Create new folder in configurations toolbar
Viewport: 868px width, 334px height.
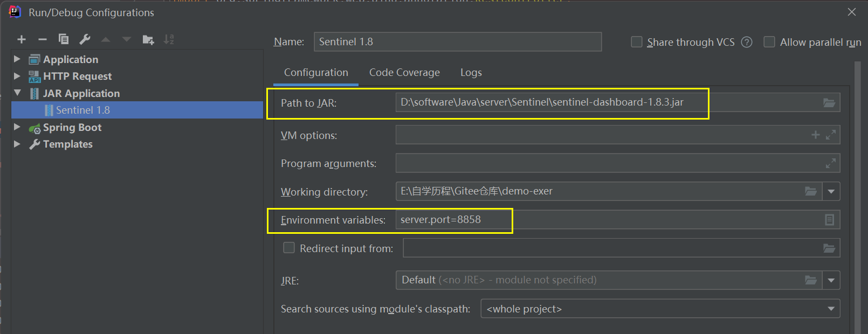pyautogui.click(x=148, y=39)
